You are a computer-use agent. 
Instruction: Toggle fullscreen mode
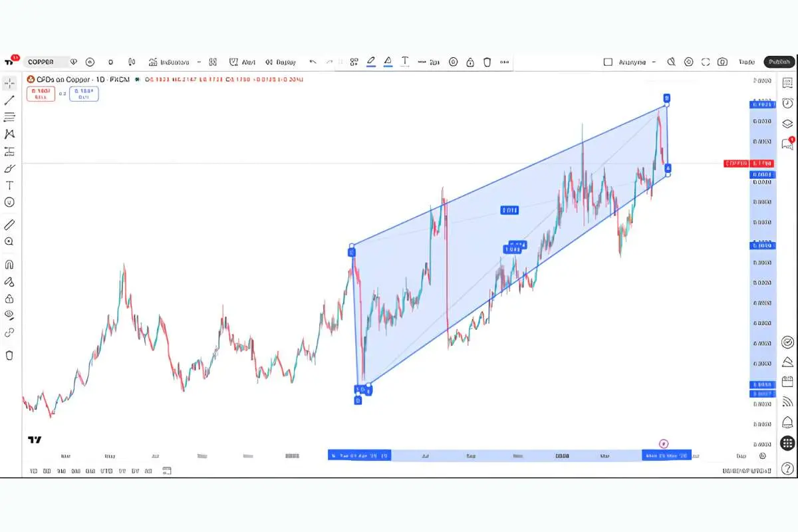706,62
